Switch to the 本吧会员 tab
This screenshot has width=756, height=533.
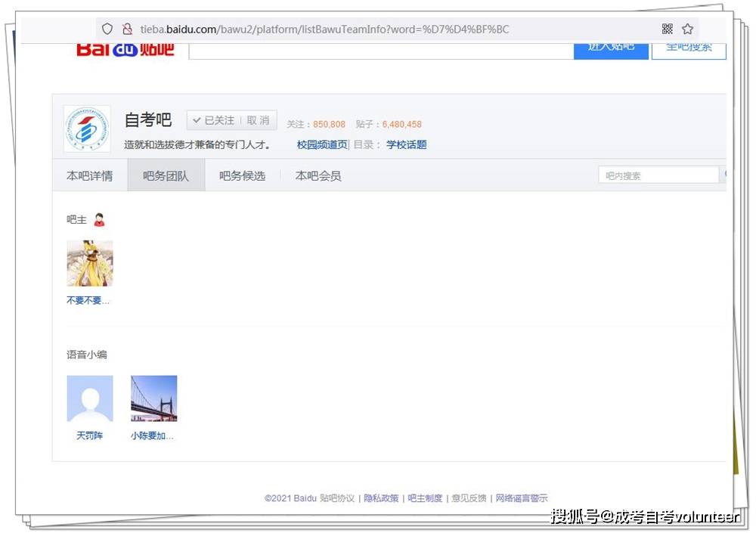[x=318, y=175]
